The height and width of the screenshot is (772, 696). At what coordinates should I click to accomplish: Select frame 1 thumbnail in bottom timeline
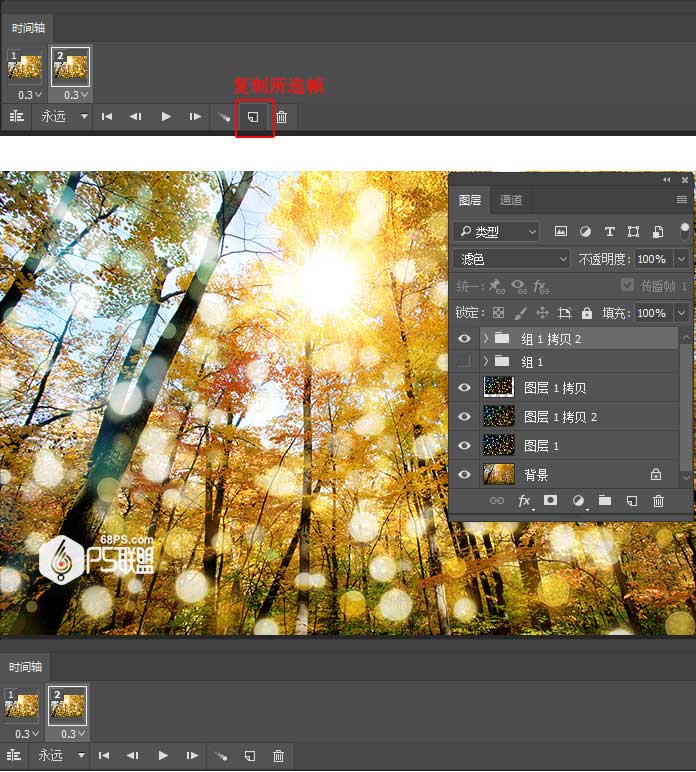[22, 706]
